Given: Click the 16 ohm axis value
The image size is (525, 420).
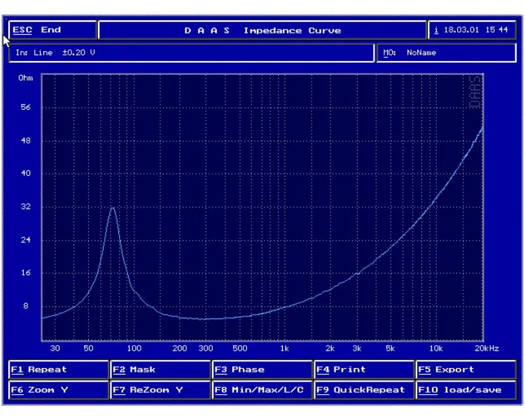Looking at the screenshot, I should click(x=26, y=272).
